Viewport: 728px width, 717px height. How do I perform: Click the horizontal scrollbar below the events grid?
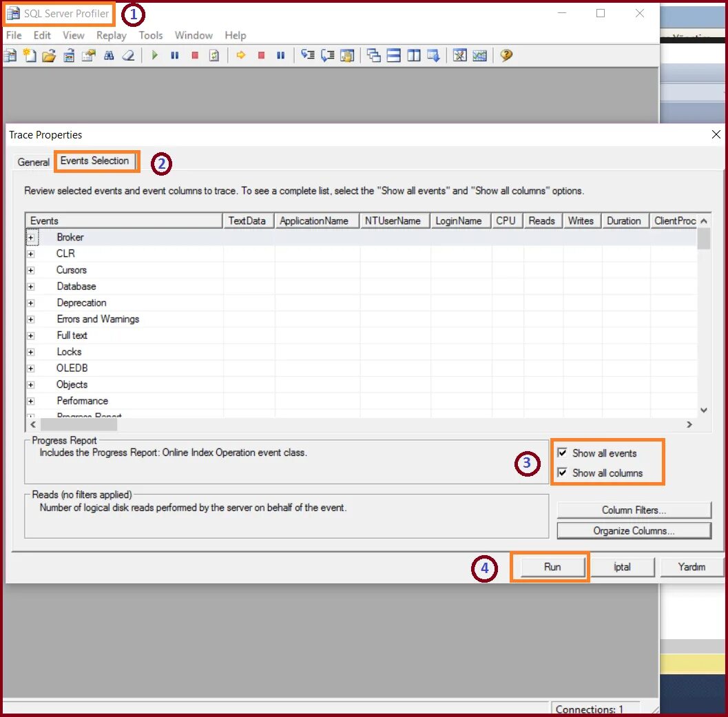tap(275, 425)
